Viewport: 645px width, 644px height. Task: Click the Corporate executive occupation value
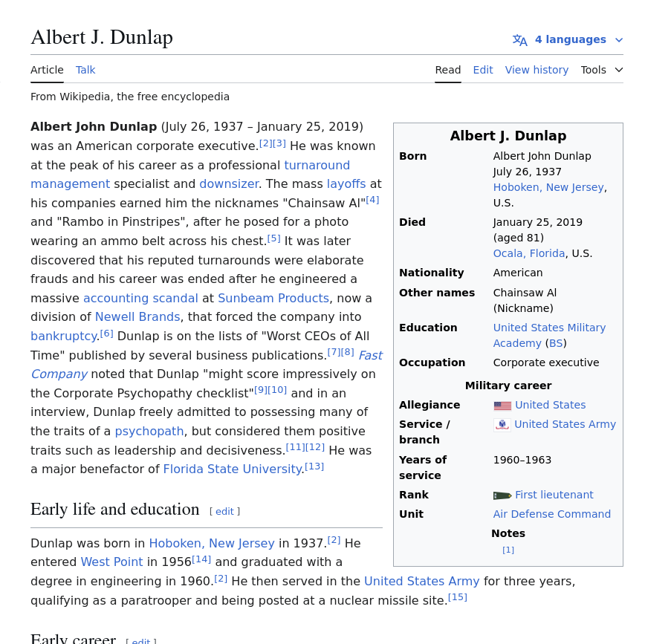coord(546,362)
